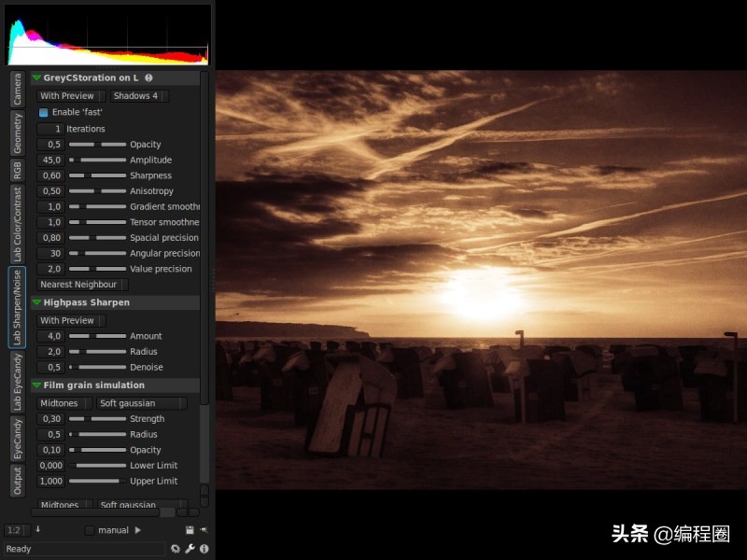Click the histogram display
Viewport: 747px width, 560px height.
tap(107, 35)
